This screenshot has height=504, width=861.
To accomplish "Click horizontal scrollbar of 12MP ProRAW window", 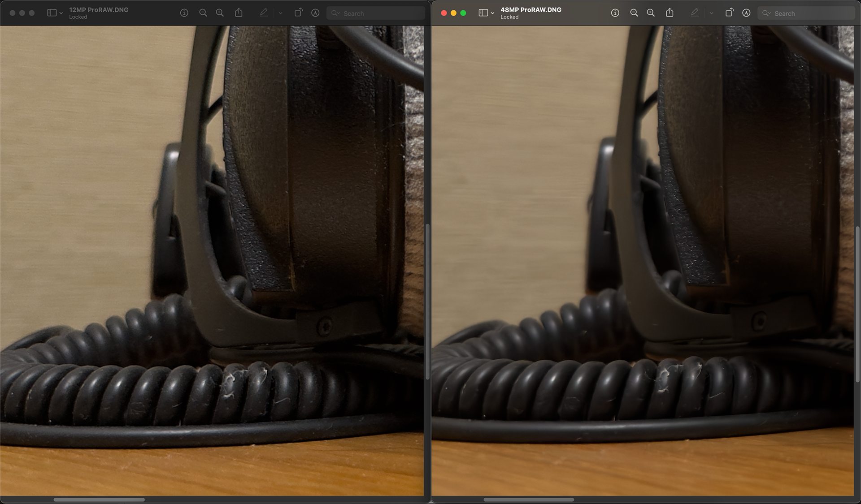I will tap(99, 500).
